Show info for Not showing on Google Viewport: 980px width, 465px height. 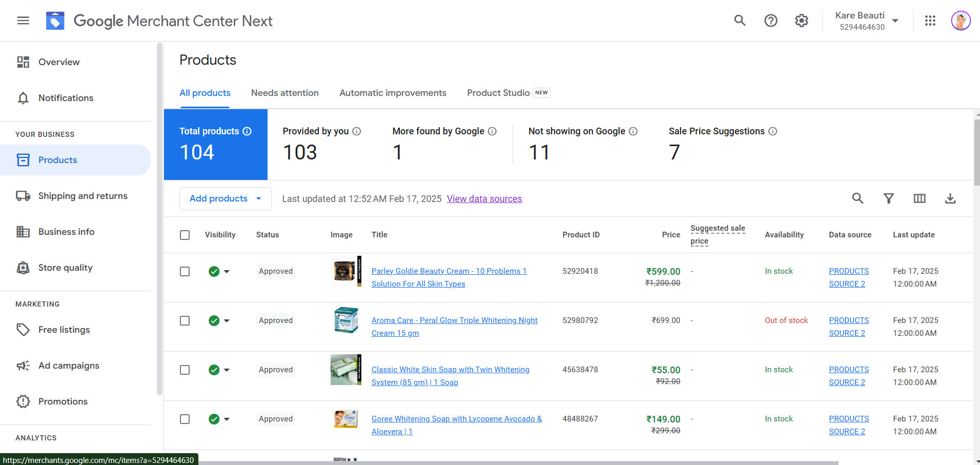point(633,131)
